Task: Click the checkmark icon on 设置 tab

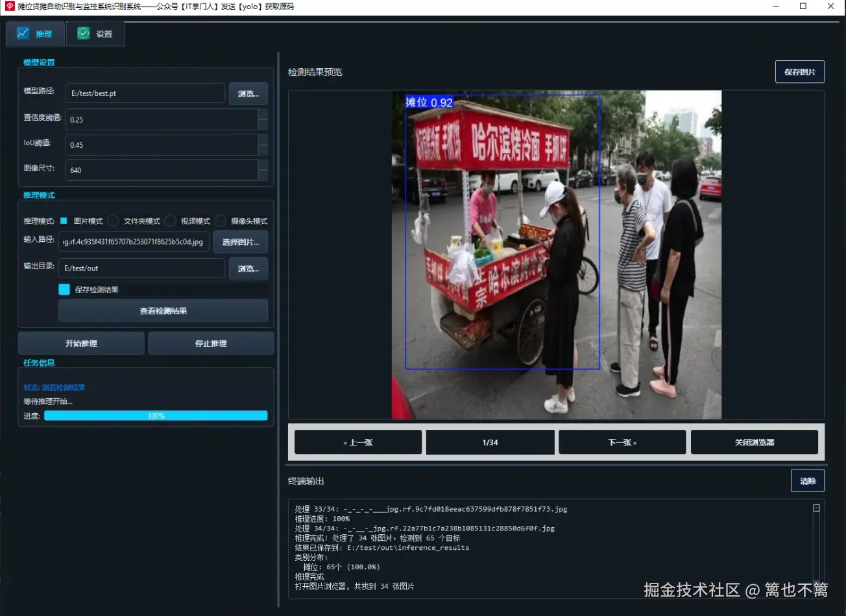Action: click(x=83, y=33)
